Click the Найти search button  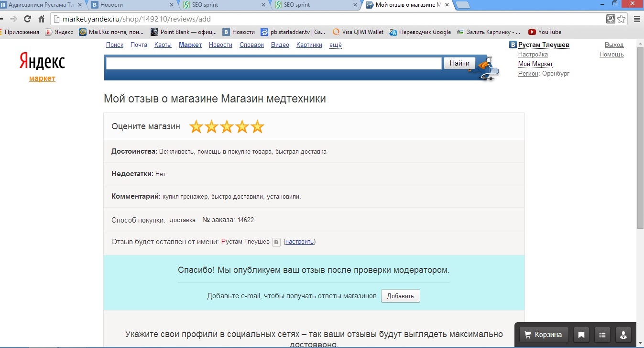(459, 63)
